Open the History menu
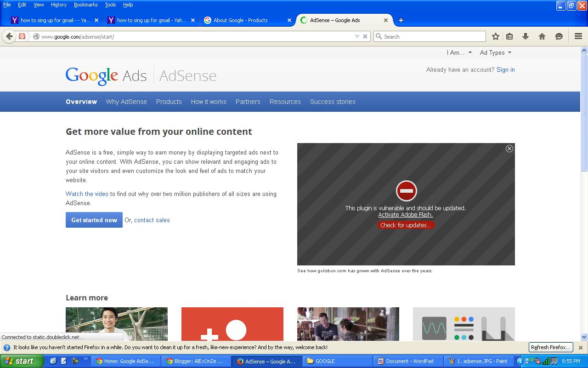Viewport: 588px width, 368px height. pos(59,5)
